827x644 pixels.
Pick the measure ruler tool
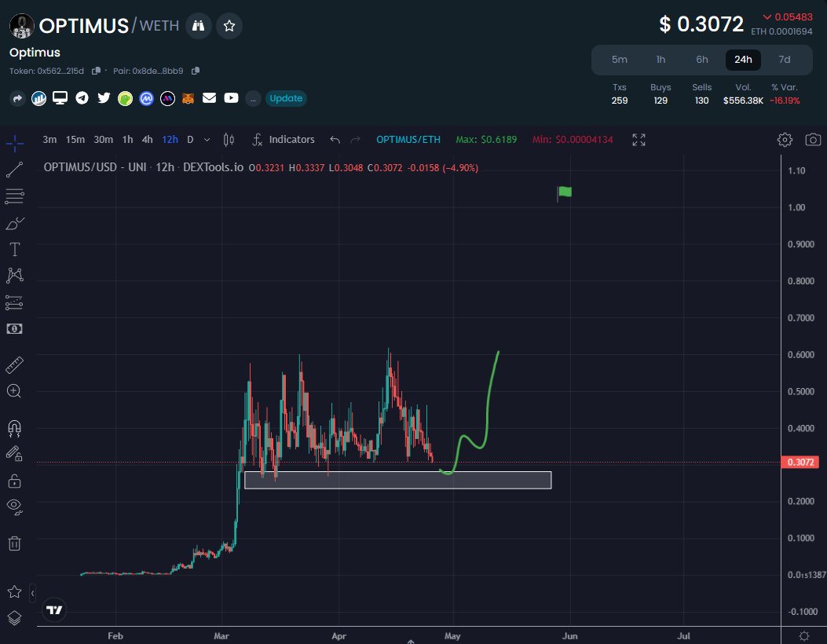(14, 364)
